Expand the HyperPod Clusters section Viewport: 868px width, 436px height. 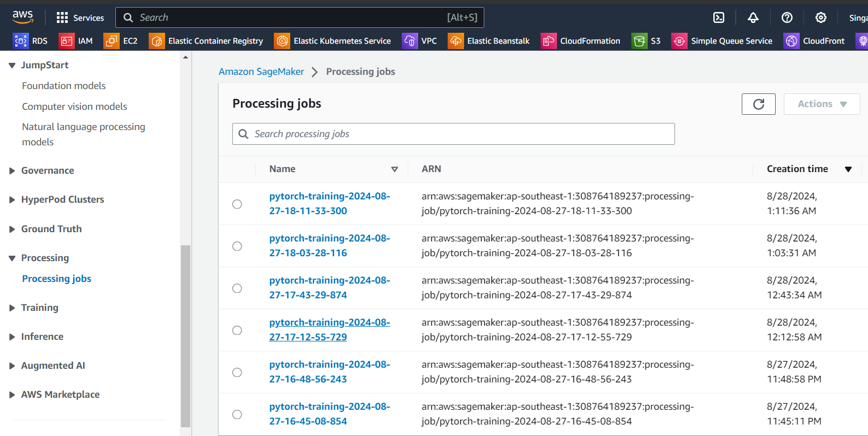(x=12, y=200)
